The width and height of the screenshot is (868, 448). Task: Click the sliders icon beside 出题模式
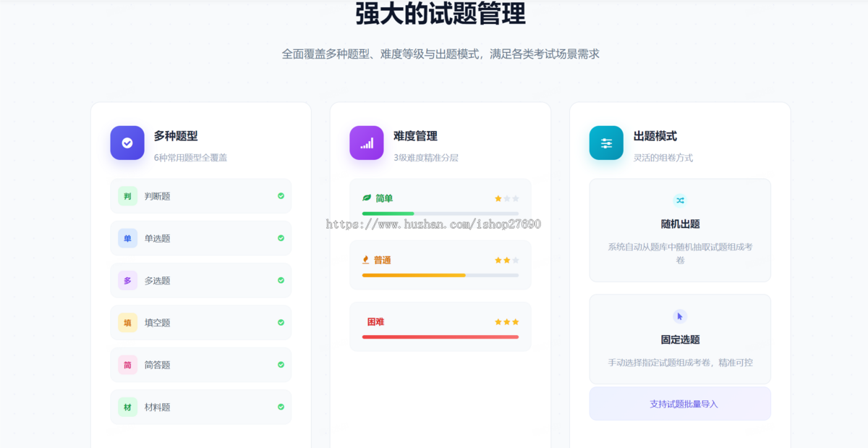tap(606, 143)
